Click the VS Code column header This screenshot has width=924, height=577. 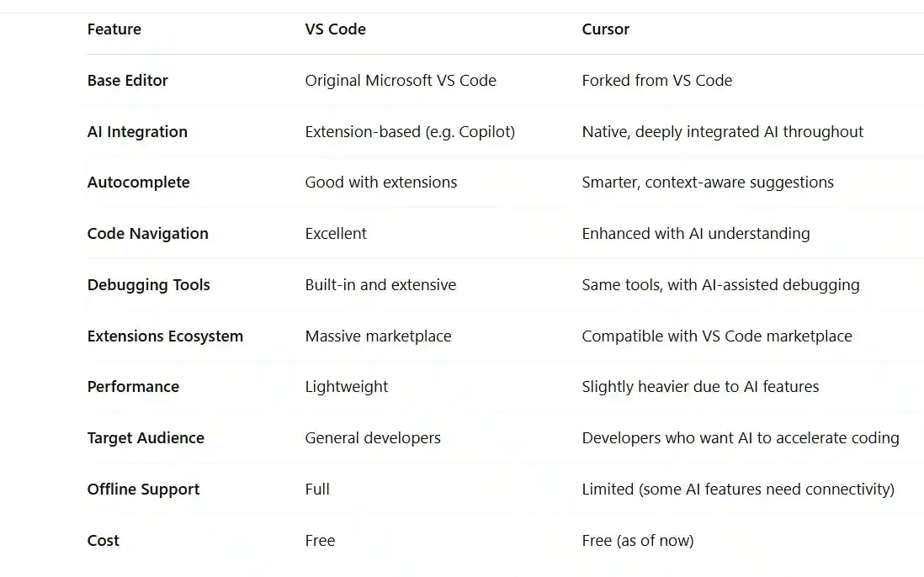tap(335, 29)
